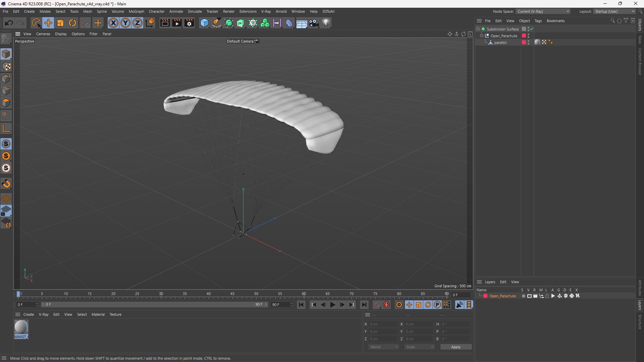
Task: Open the Spline Pen tool
Action: [217, 23]
